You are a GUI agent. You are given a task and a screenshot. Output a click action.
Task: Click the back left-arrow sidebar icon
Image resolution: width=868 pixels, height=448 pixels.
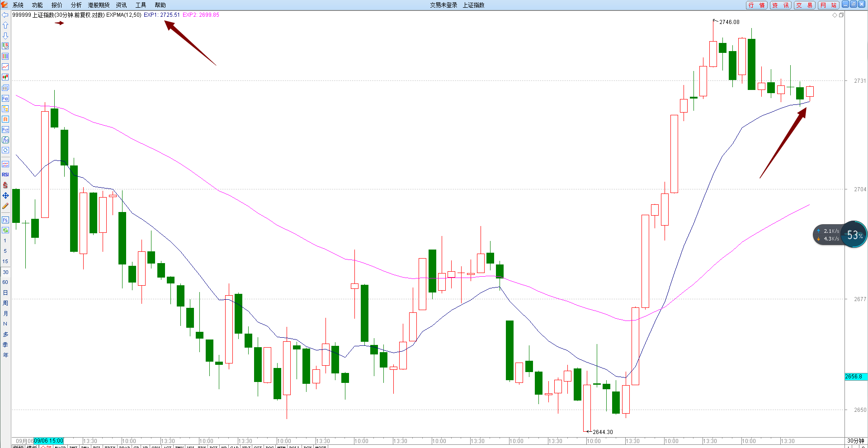click(x=5, y=15)
